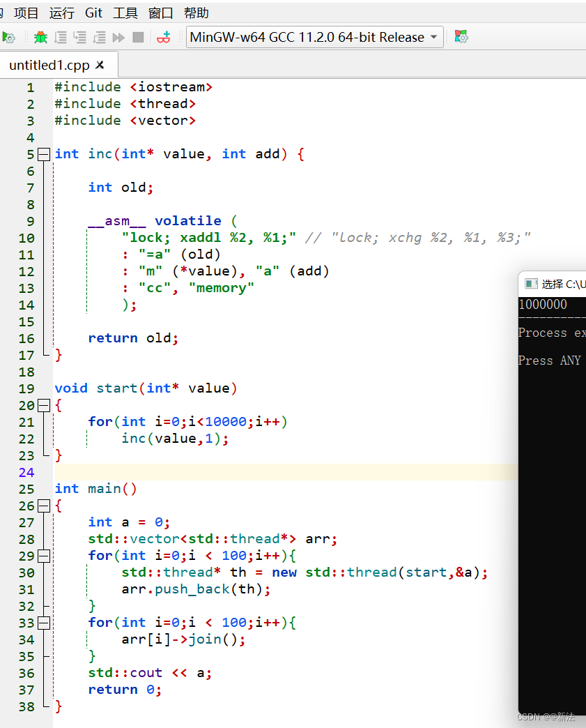Open the Git menu
The width and height of the screenshot is (586, 728).
tap(93, 13)
